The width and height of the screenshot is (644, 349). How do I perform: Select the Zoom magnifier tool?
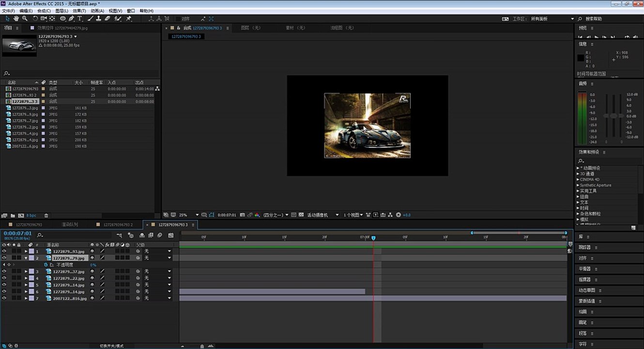click(25, 18)
